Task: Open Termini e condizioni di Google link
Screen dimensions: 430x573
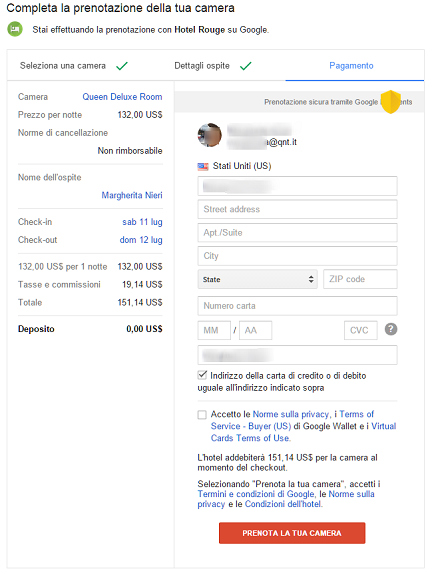Action: pyautogui.click(x=256, y=494)
